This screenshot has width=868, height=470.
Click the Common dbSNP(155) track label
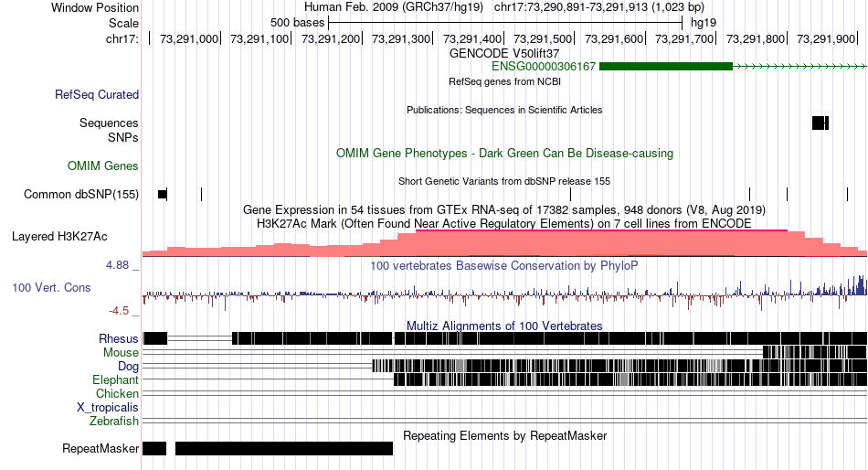point(81,195)
